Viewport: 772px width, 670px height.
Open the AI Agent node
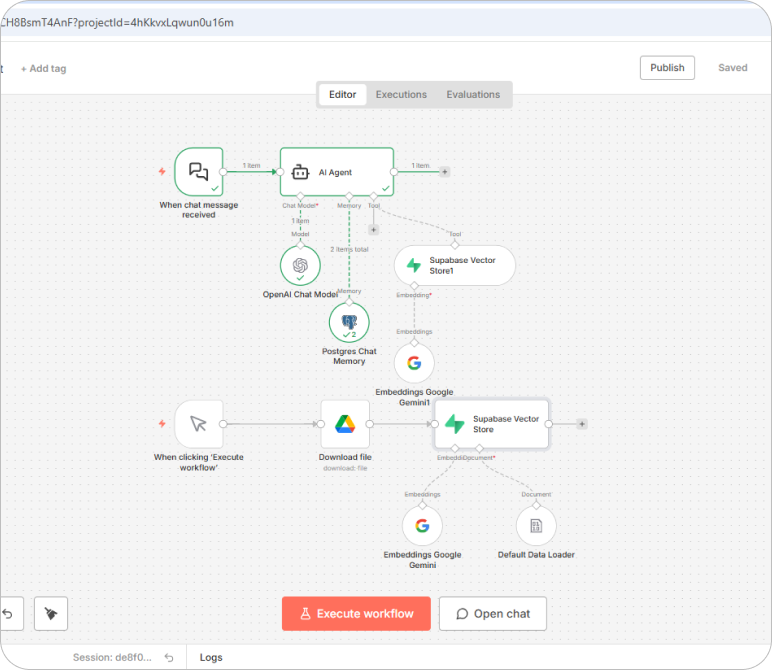pos(336,172)
